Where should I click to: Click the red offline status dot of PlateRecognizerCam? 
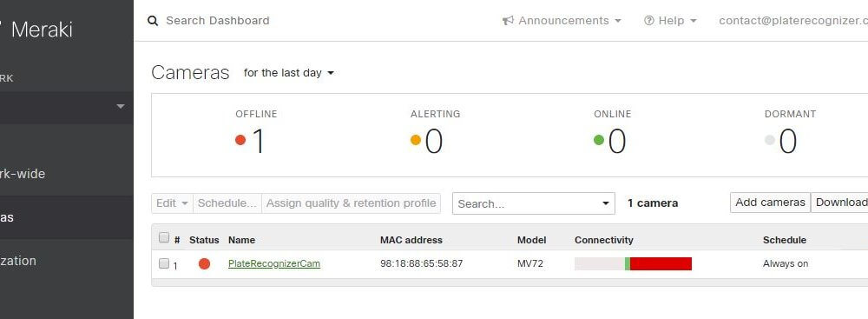(204, 264)
